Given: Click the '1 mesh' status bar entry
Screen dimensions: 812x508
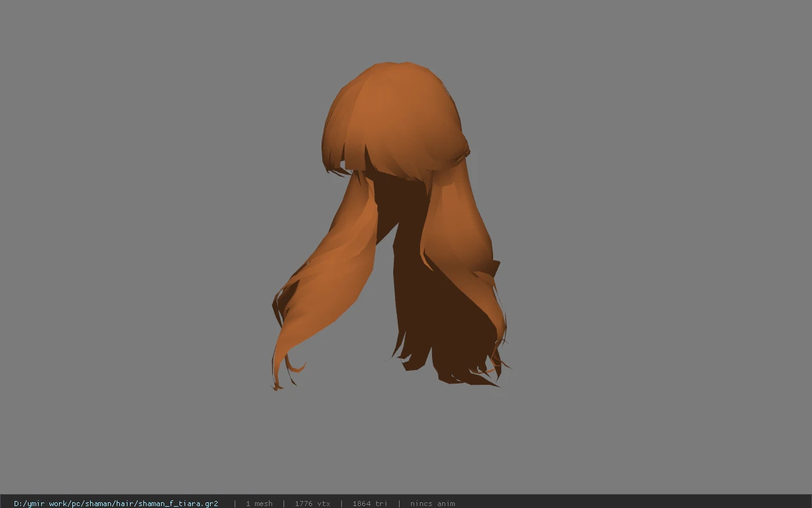Looking at the screenshot, I should pos(259,504).
